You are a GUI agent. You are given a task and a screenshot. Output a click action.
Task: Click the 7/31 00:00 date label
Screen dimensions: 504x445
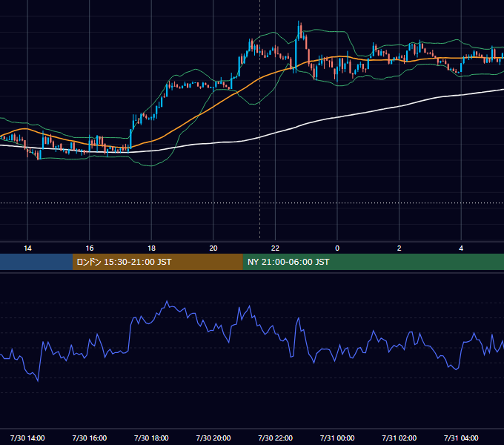tap(337, 438)
